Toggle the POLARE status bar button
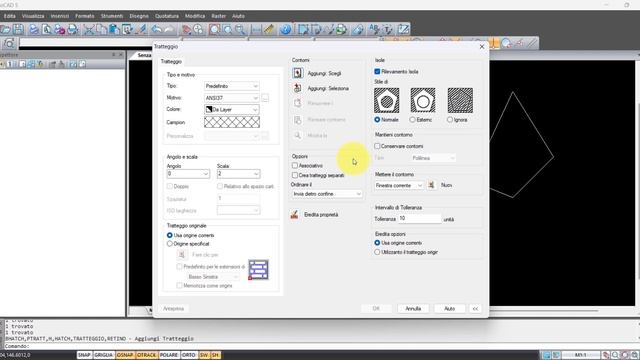The height and width of the screenshot is (360, 640). [169, 355]
